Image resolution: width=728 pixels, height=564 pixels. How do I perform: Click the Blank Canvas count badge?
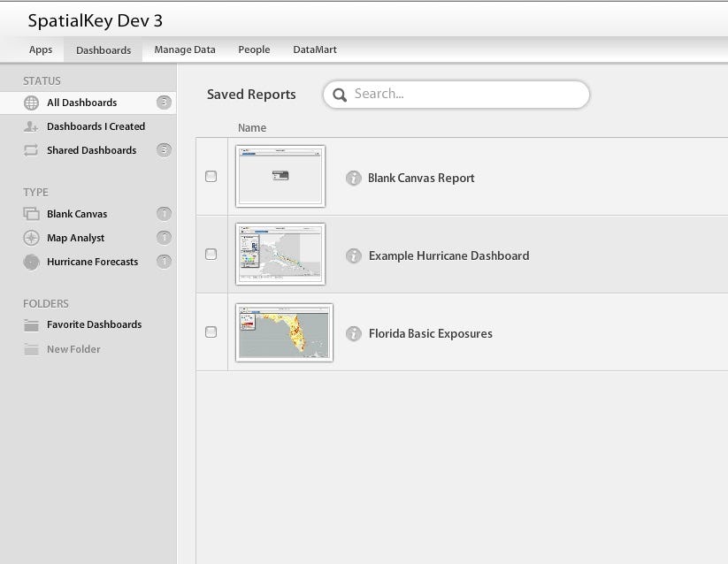pos(164,213)
